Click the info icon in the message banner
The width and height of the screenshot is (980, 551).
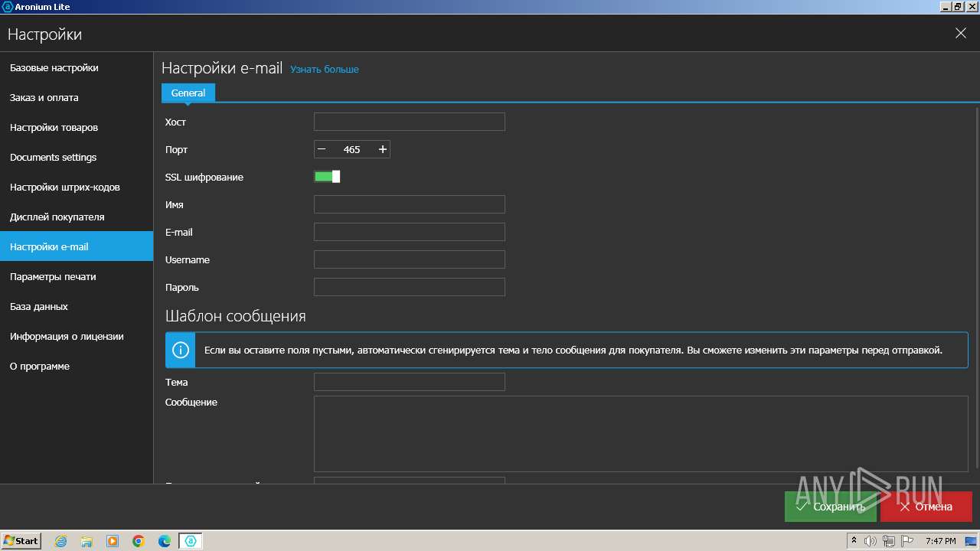[181, 350]
